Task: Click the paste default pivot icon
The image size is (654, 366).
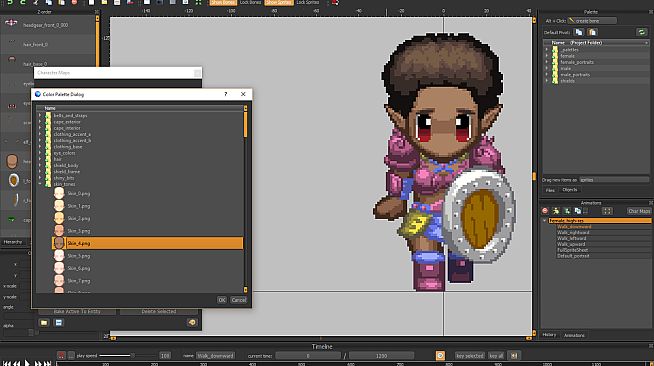Action: (x=592, y=32)
